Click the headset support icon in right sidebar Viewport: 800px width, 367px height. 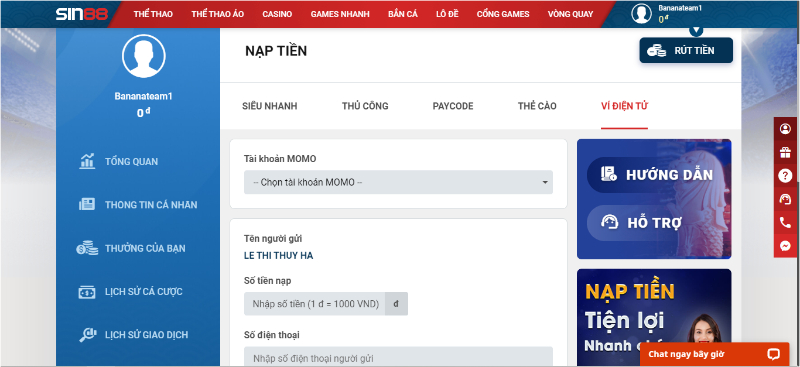click(785, 199)
